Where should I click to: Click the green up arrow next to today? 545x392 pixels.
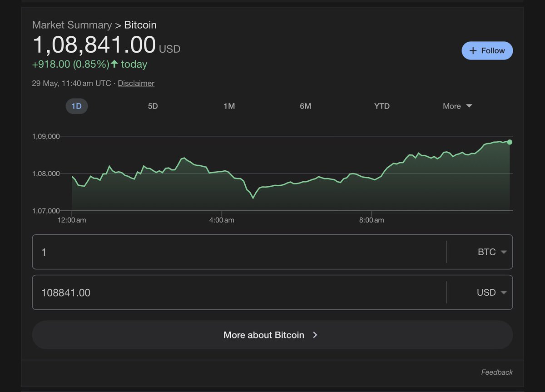pos(114,65)
